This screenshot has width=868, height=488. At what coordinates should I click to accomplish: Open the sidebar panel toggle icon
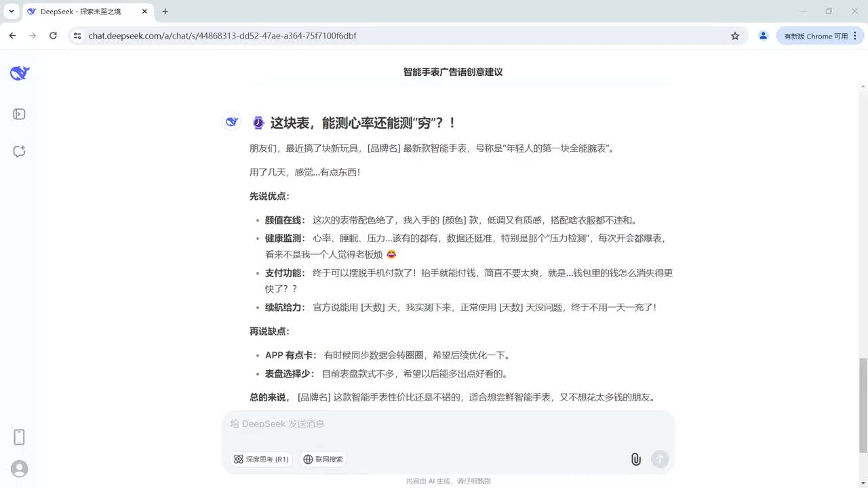pos(19,114)
